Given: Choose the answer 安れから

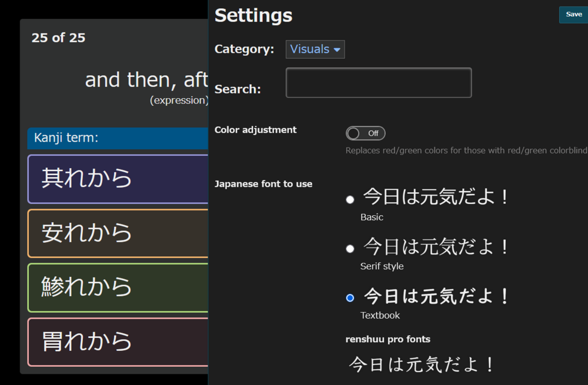Looking at the screenshot, I should 118,233.
